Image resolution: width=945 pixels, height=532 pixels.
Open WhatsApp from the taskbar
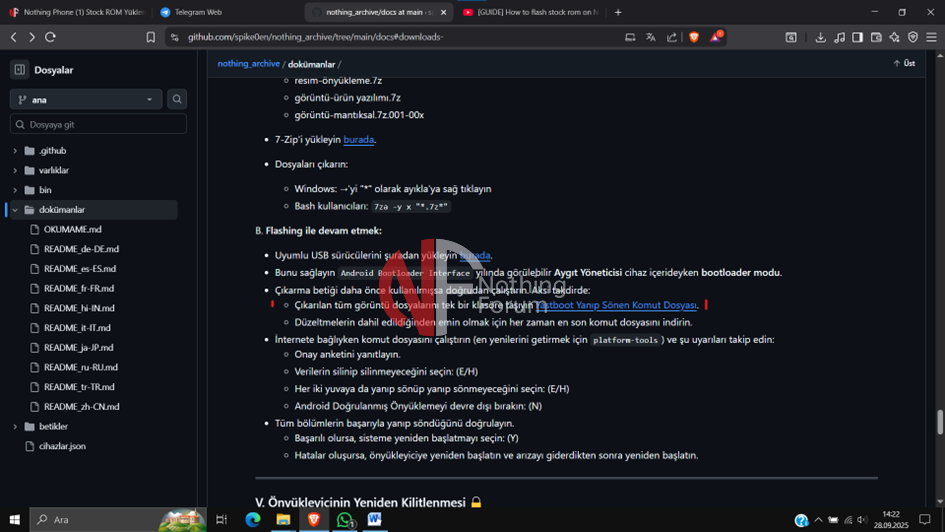tap(345, 520)
